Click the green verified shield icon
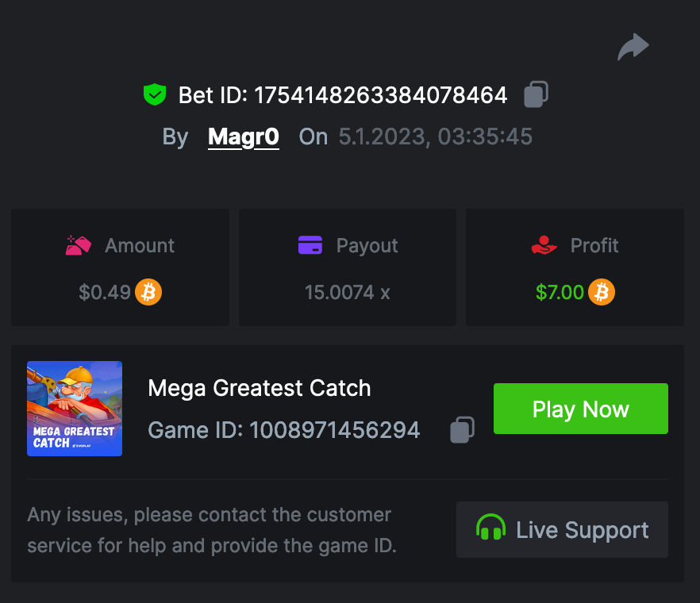 (154, 95)
